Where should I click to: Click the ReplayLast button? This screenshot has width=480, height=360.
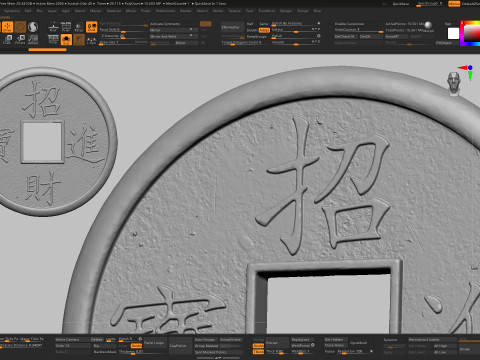tap(303, 340)
